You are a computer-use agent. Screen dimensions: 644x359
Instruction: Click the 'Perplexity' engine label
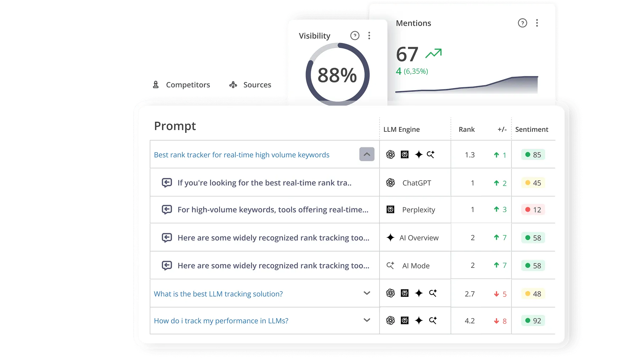point(418,210)
